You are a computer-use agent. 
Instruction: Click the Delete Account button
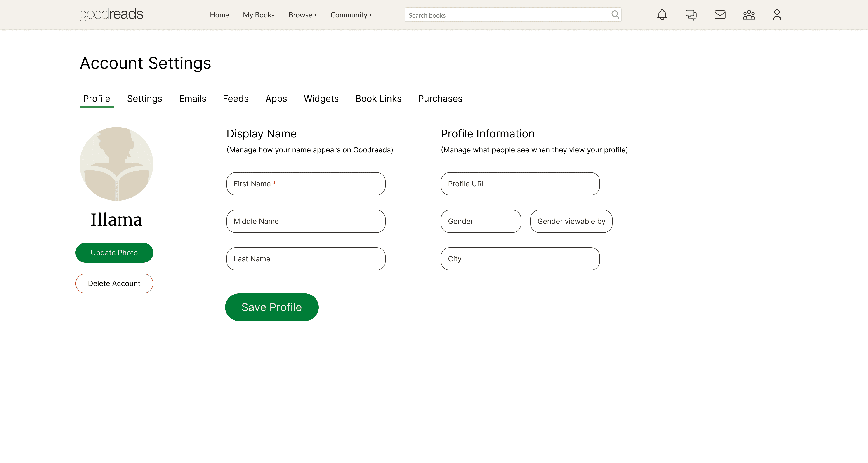(114, 283)
